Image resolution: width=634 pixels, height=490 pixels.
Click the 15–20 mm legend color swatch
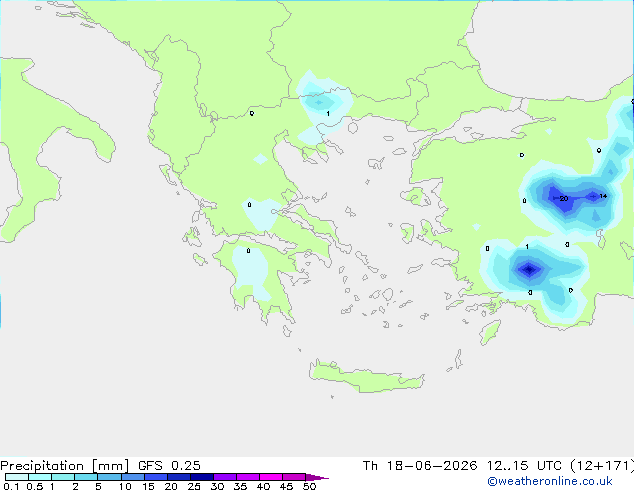pos(155,477)
